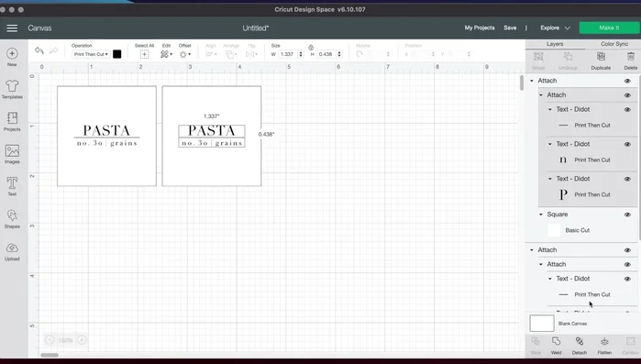Image resolution: width=641 pixels, height=364 pixels.
Task: Open the Shapes tool
Action: [x=12, y=218]
